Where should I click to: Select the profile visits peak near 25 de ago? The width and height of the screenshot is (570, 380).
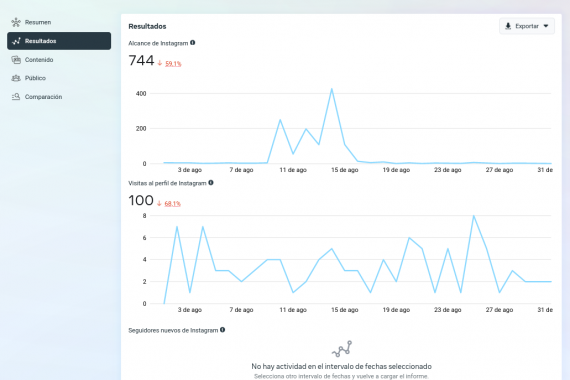[x=474, y=216]
